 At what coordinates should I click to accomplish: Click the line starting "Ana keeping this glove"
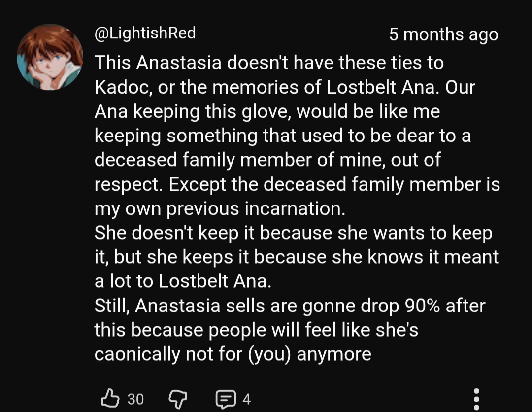pyautogui.click(x=267, y=111)
